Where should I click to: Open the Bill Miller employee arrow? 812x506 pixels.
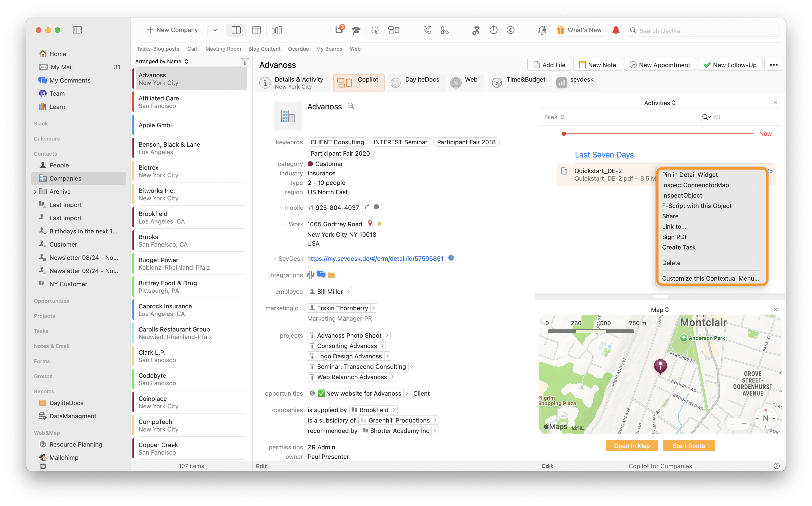coord(349,291)
